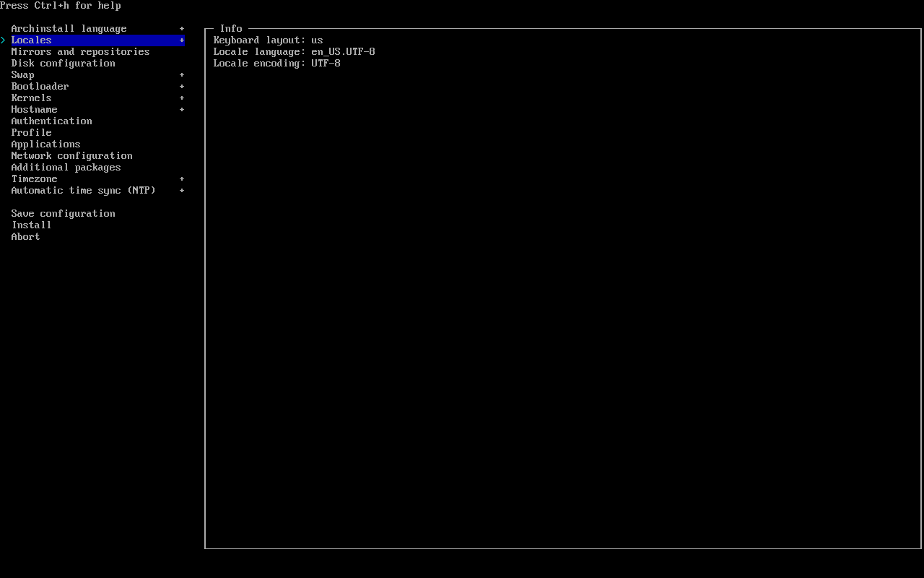This screenshot has width=924, height=578.
Task: Click the Locale language line in Info panel
Action: point(294,52)
